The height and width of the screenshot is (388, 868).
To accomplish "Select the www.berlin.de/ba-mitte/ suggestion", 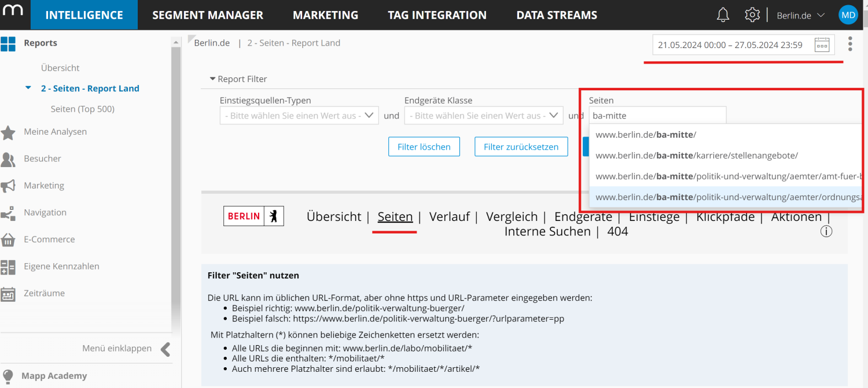I will coord(646,134).
